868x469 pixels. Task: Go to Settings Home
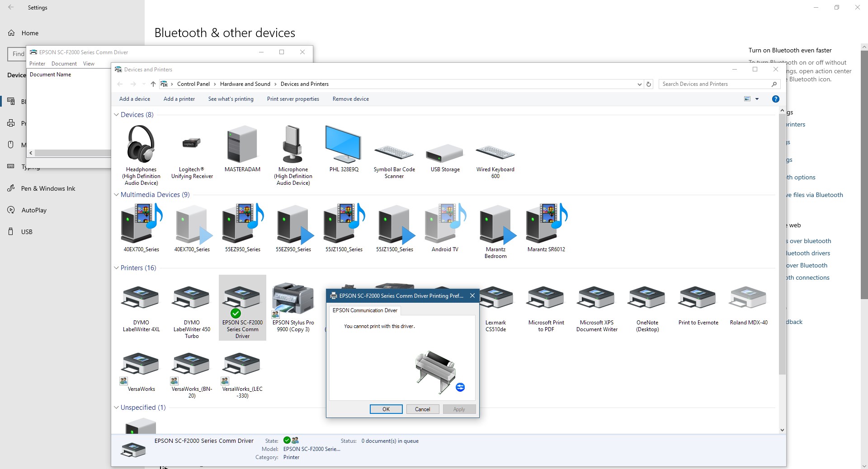point(30,33)
